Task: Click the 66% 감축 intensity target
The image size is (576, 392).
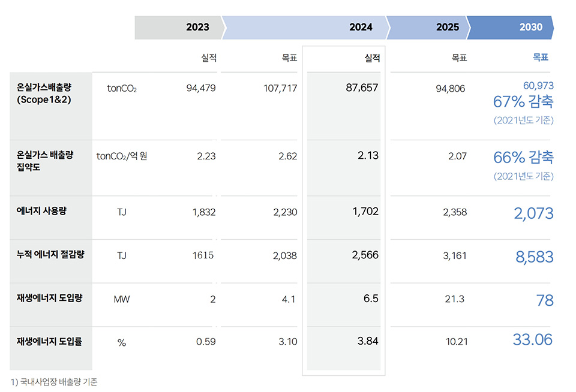Action: 523,158
